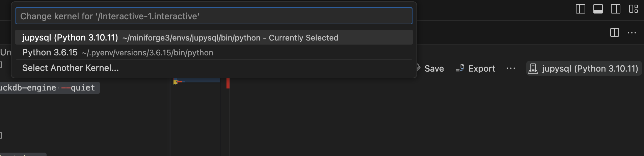644x156 pixels.
Task: Toggle the secondary sidebar layout icon
Action: click(x=616, y=9)
